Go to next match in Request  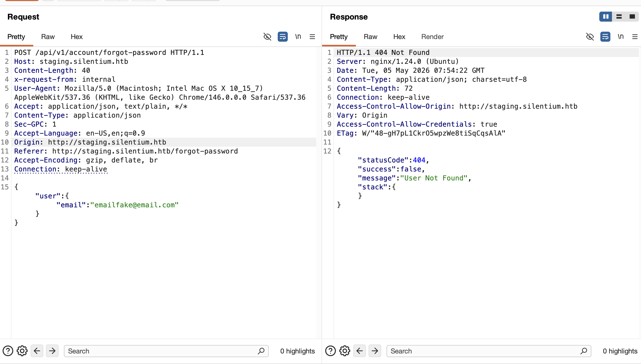pyautogui.click(x=52, y=351)
